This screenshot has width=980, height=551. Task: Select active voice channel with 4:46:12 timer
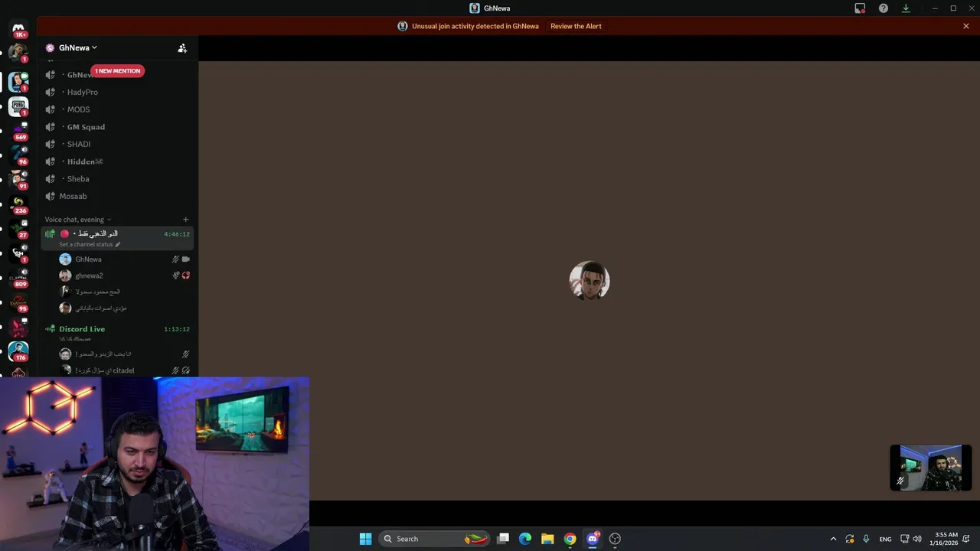(119, 239)
